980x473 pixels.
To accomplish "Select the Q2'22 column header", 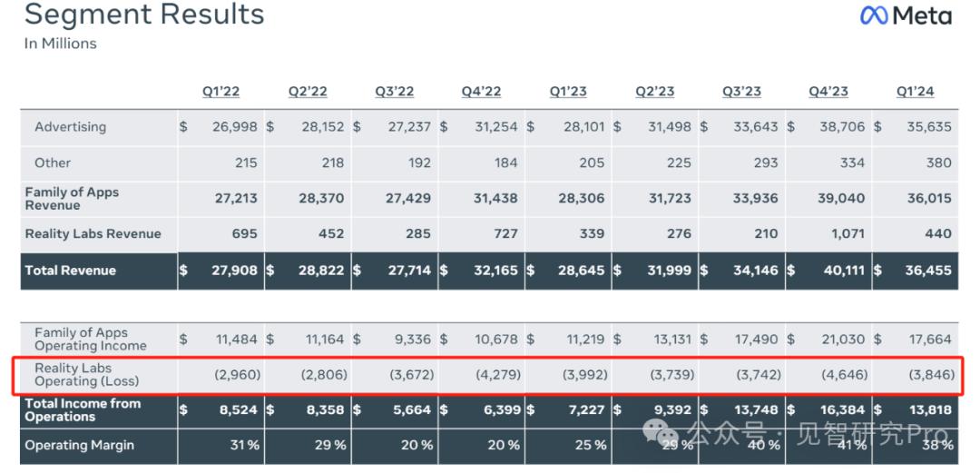I will click(308, 92).
